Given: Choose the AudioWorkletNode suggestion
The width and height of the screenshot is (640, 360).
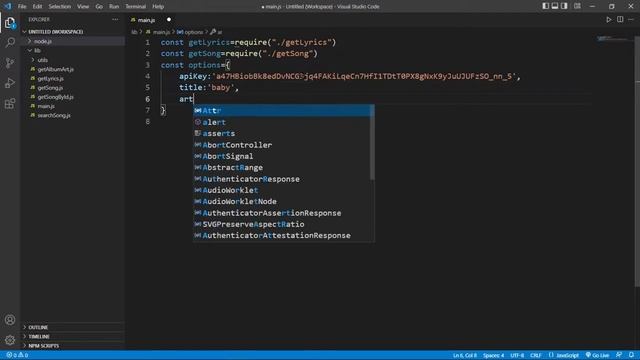Looking at the screenshot, I should point(282,202).
